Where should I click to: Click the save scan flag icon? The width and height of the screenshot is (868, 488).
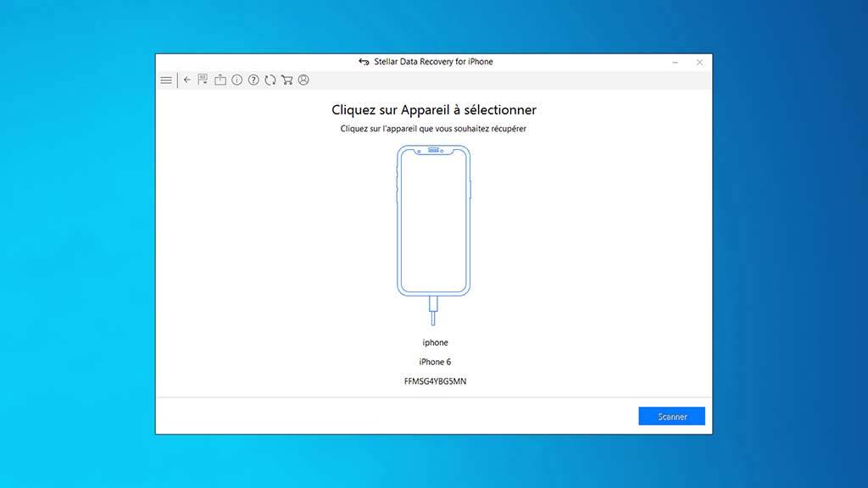click(203, 80)
